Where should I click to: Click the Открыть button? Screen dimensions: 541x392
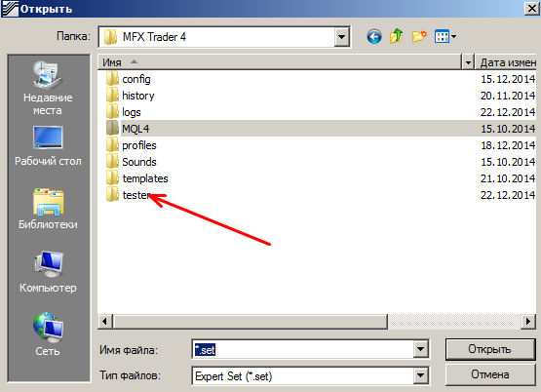pos(490,349)
